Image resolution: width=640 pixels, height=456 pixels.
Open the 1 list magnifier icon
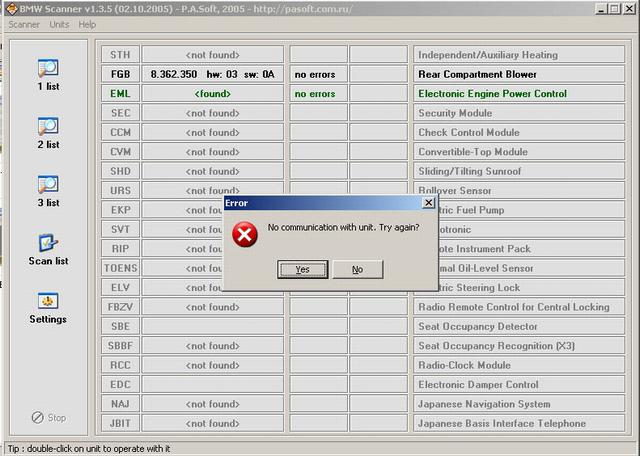48,69
